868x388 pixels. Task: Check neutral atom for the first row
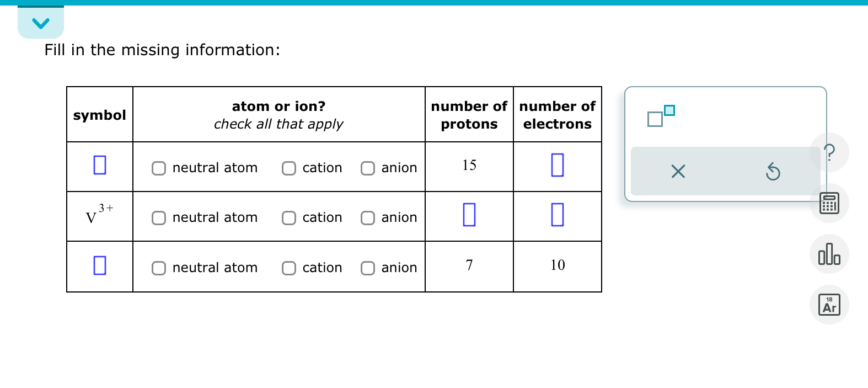(x=158, y=168)
